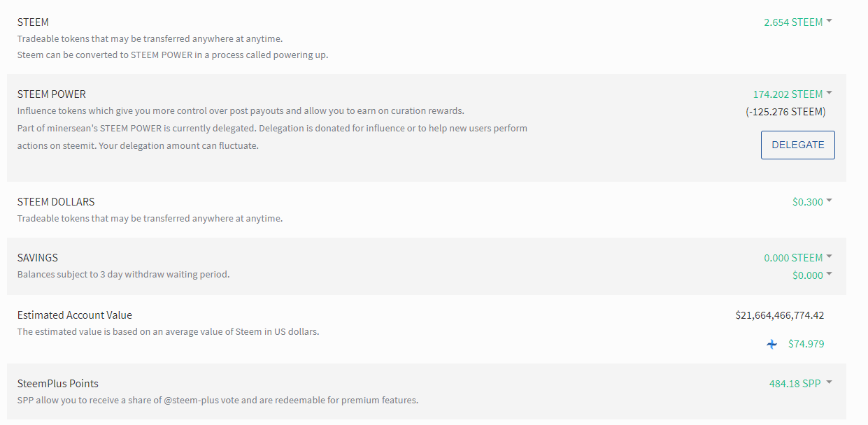Screen dimensions: 868x425
Task: Expand the savings 0.000 STEEM dropdown
Action: point(797,258)
